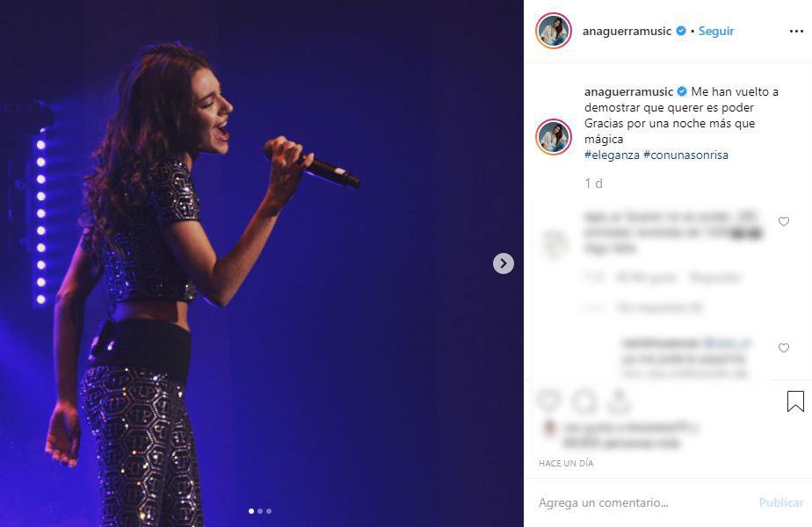Click the blurred comment bubble icon
The image size is (812, 527).
tap(584, 401)
